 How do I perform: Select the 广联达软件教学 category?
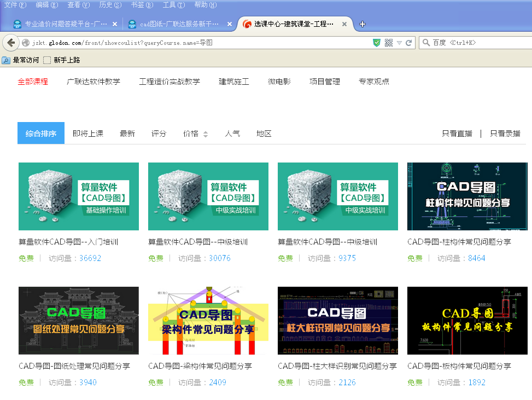93,82
